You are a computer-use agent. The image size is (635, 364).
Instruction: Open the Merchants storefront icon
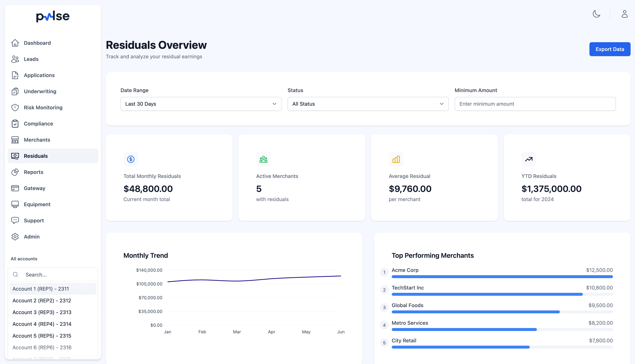[15, 140]
